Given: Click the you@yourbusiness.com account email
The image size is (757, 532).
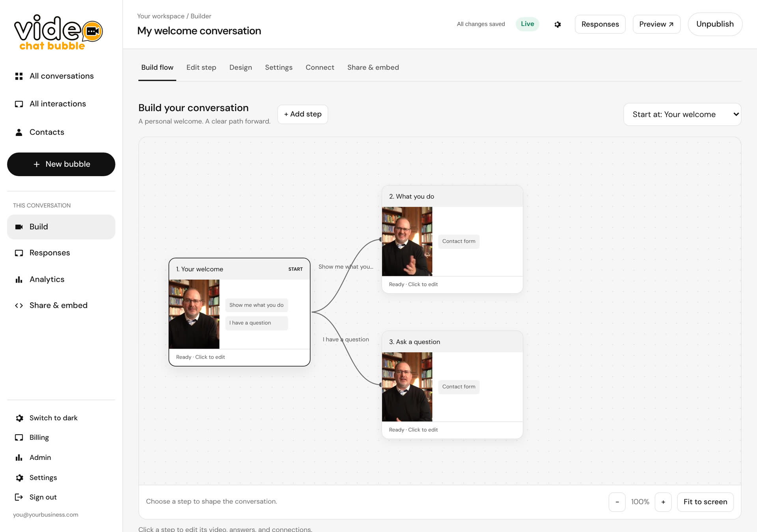Looking at the screenshot, I should tap(46, 515).
